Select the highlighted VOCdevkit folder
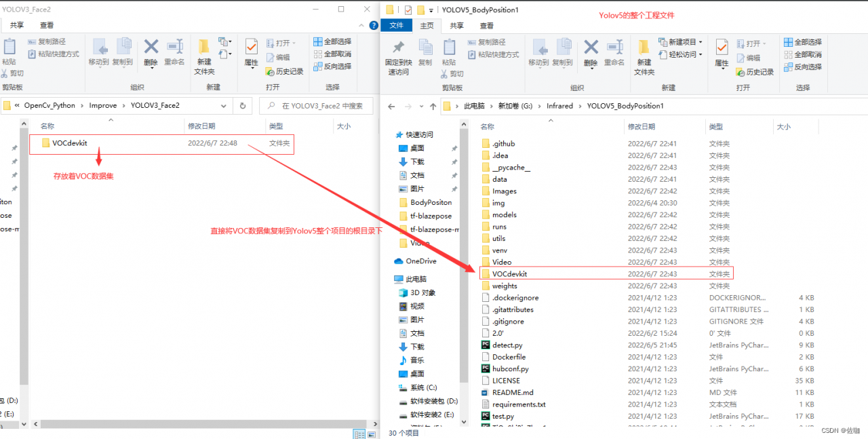 tap(509, 273)
